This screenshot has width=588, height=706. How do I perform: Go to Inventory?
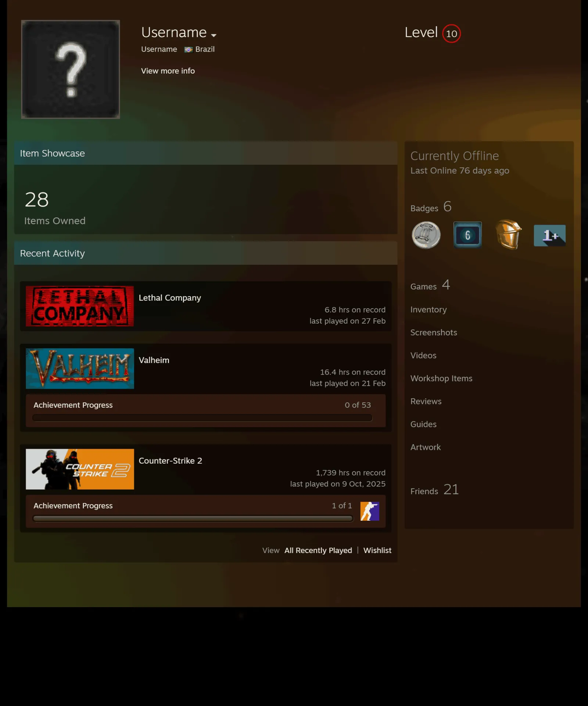click(x=429, y=310)
